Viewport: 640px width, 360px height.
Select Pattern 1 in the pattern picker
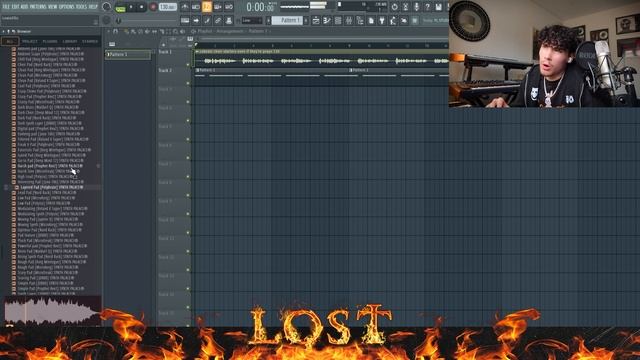(x=128, y=54)
